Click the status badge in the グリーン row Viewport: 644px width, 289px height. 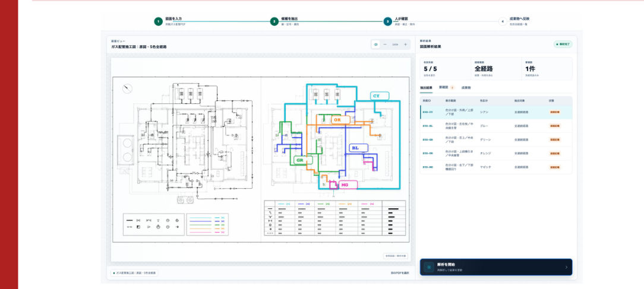click(x=554, y=139)
